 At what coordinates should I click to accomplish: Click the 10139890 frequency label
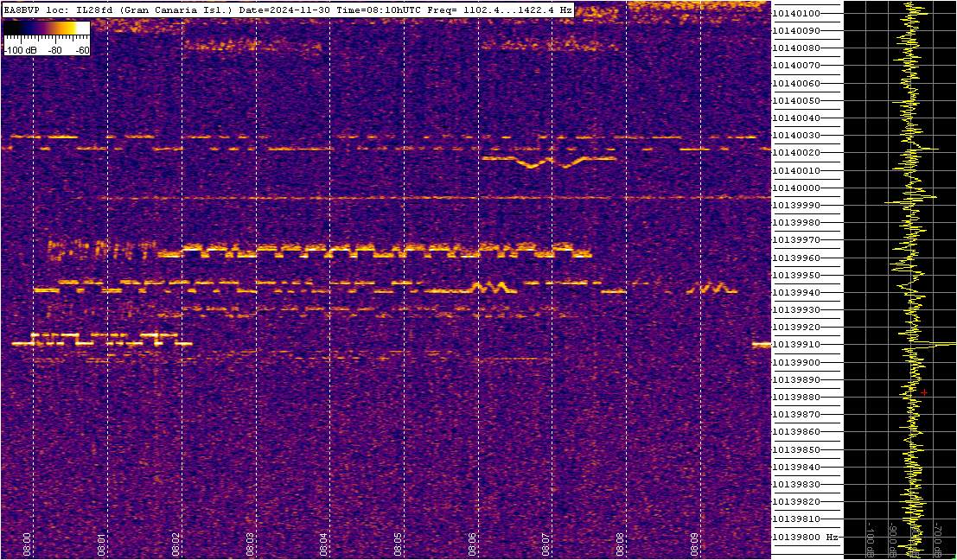click(x=796, y=380)
